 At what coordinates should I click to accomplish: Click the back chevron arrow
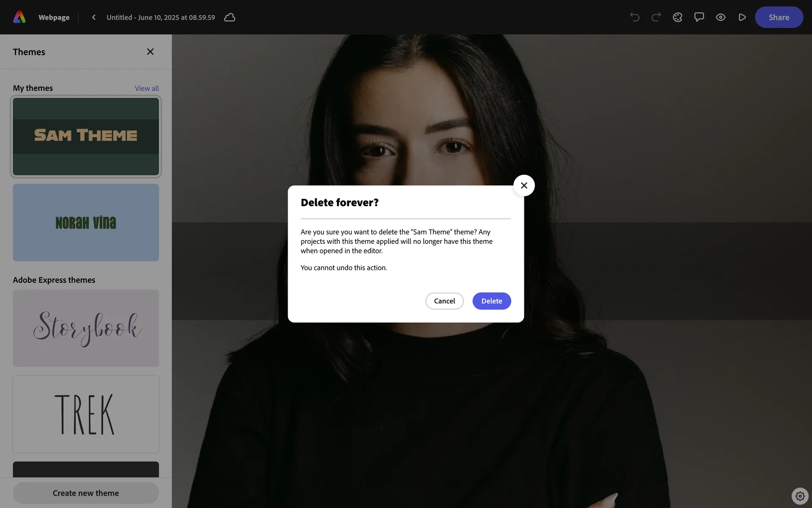pos(94,17)
